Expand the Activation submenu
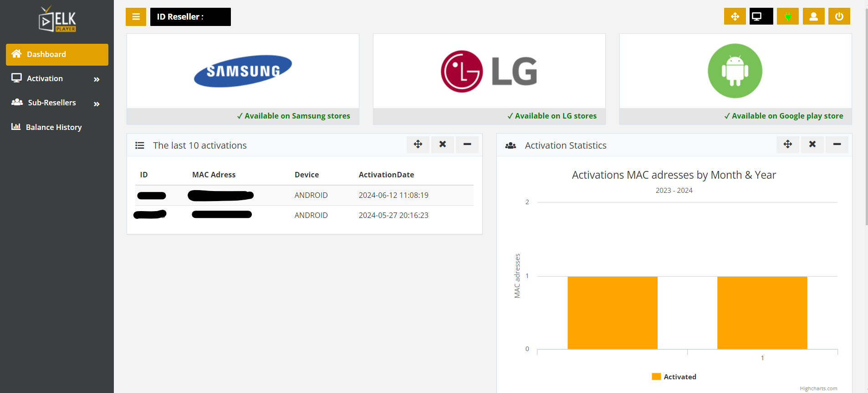This screenshot has width=868, height=393. point(57,79)
